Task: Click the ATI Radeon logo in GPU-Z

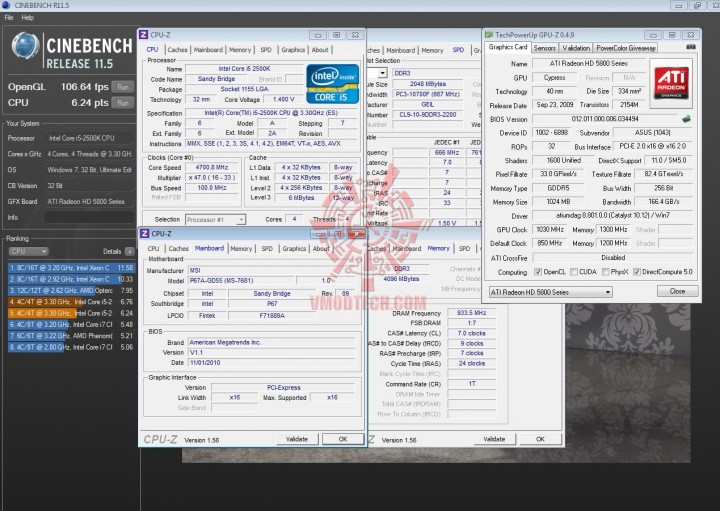Action: click(x=671, y=83)
